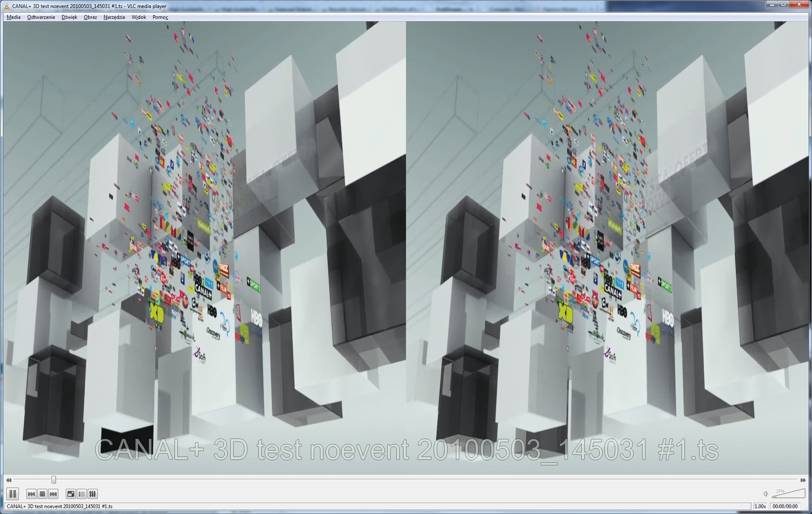
Task: Click the faster forward arrows icon
Action: click(803, 480)
